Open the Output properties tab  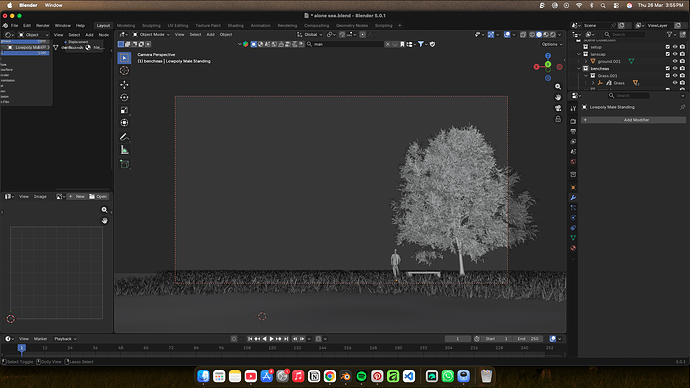(x=573, y=132)
